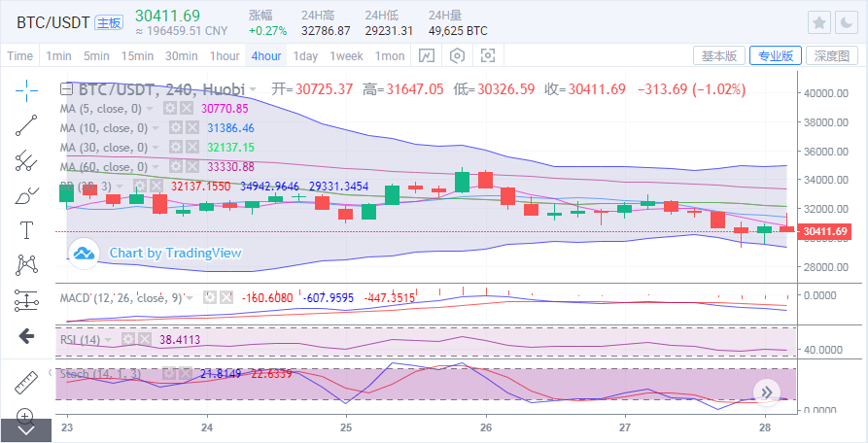Toggle night mode moon button

click(847, 22)
